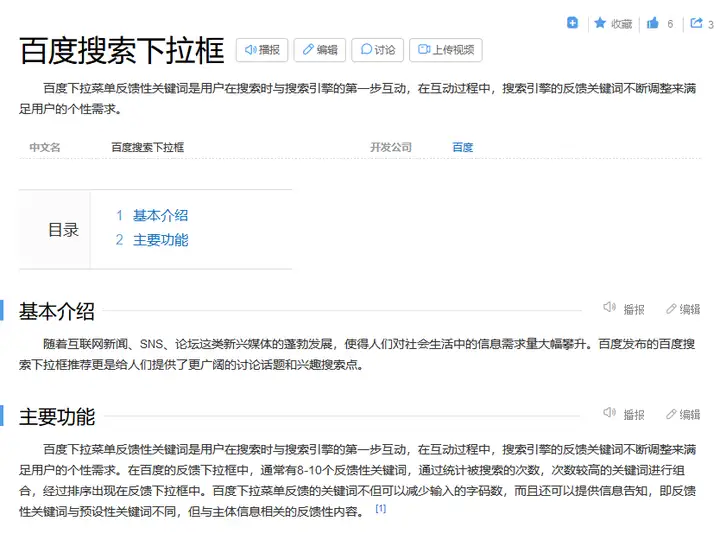Click the 编辑 button beside the title
This screenshot has width=720, height=540.
pyautogui.click(x=320, y=50)
